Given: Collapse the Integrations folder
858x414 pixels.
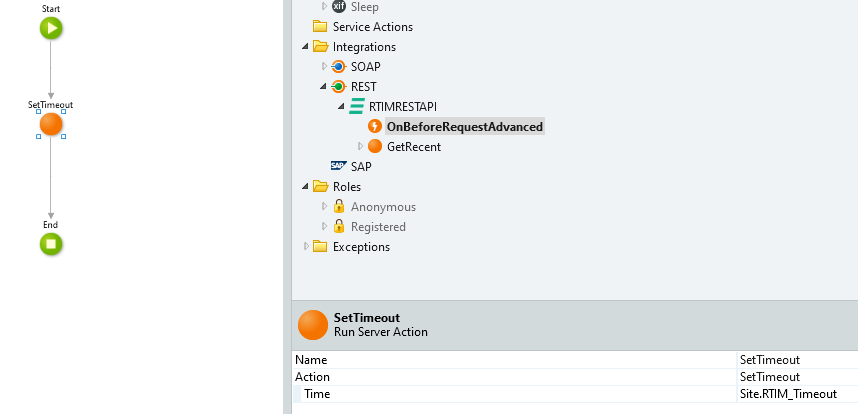Looking at the screenshot, I should tap(305, 47).
